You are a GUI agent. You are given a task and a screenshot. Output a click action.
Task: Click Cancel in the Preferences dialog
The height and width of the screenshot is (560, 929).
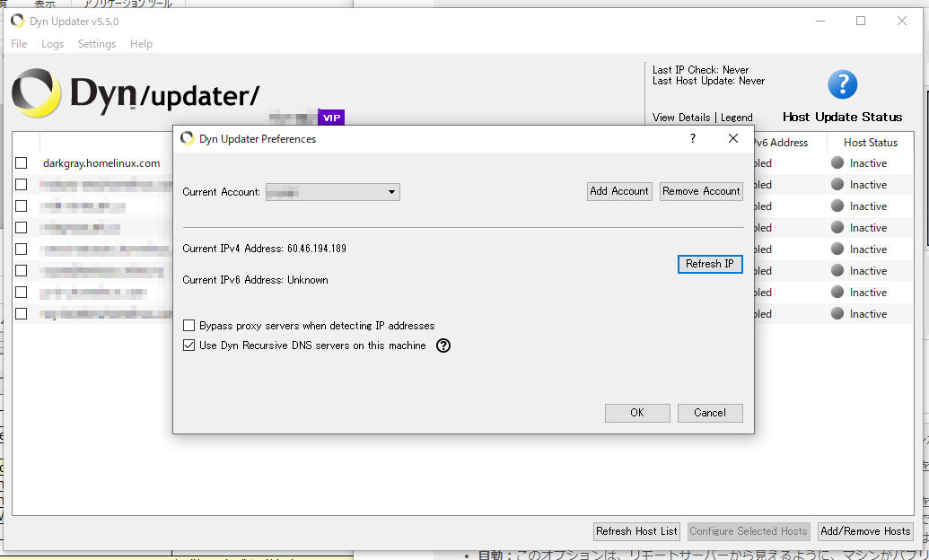click(710, 413)
